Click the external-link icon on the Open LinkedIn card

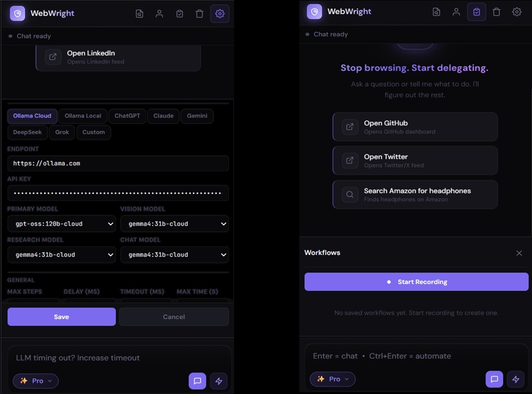point(53,57)
